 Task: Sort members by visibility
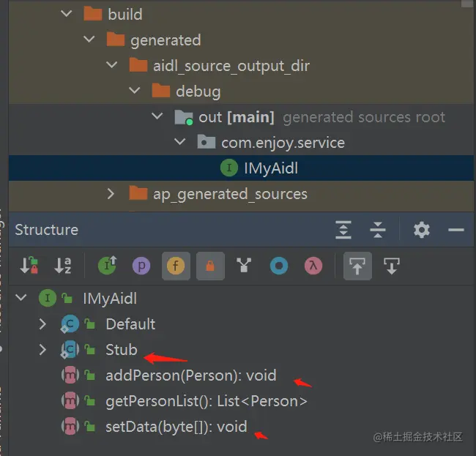(29, 266)
